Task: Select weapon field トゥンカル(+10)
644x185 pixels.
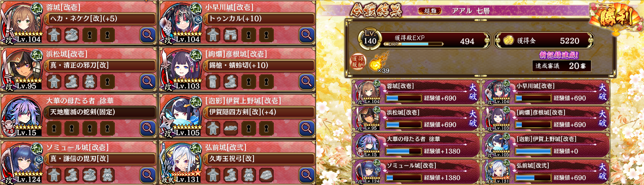Action: 259,18
